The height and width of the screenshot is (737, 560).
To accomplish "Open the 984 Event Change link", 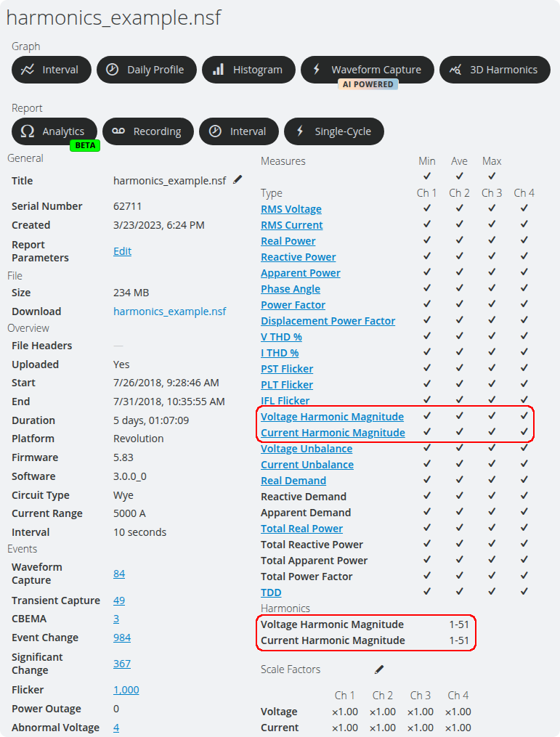I will (x=122, y=638).
